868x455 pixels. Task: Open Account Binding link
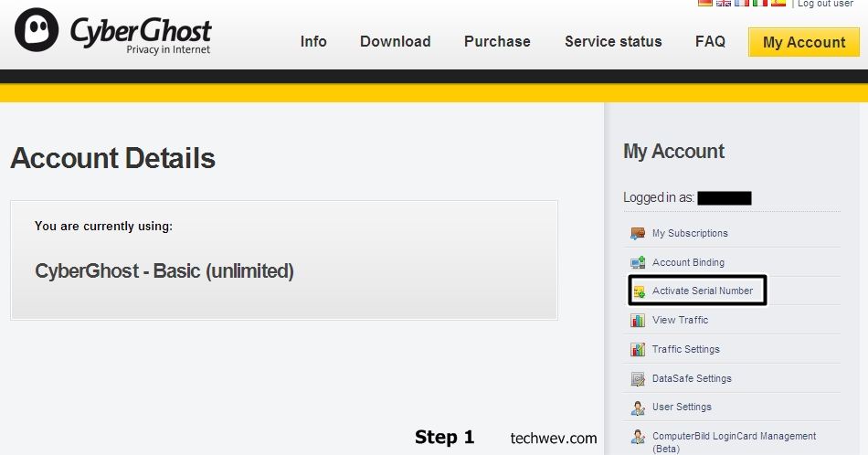(x=688, y=262)
